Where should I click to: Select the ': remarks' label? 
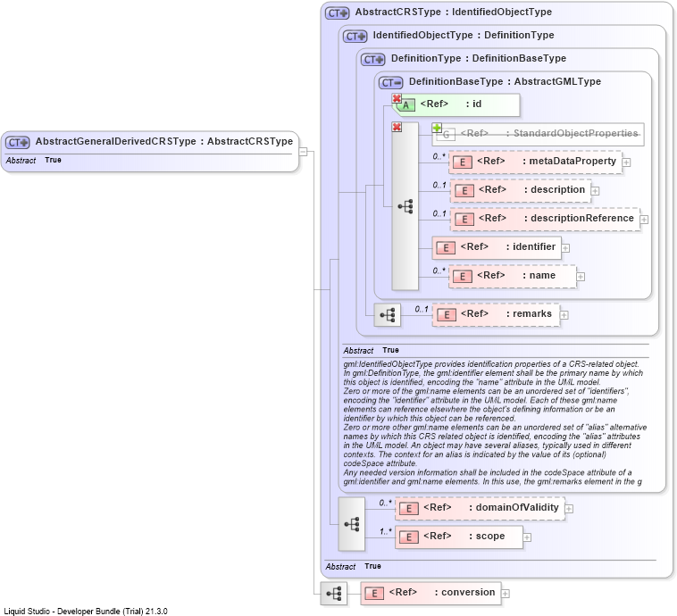529,314
